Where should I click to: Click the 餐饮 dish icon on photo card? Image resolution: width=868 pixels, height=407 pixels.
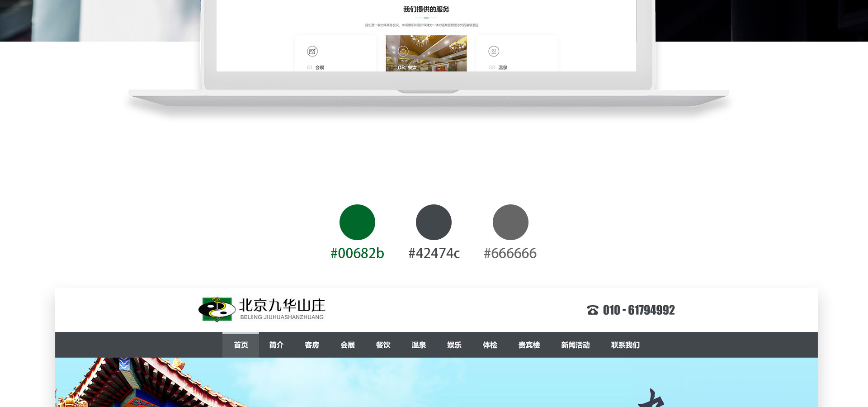(x=403, y=51)
